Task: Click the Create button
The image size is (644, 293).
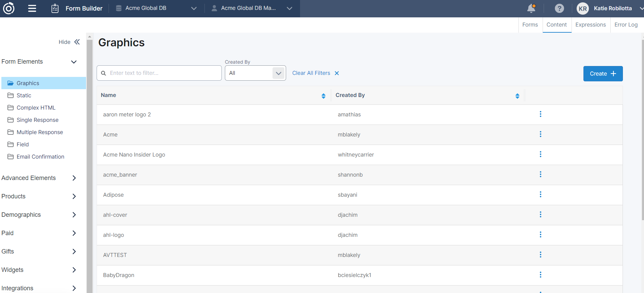Action: coord(602,74)
